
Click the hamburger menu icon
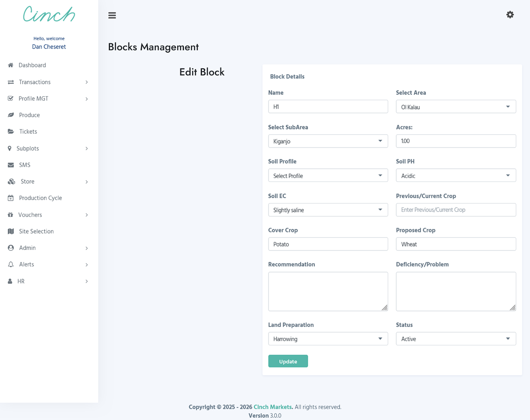click(x=112, y=15)
